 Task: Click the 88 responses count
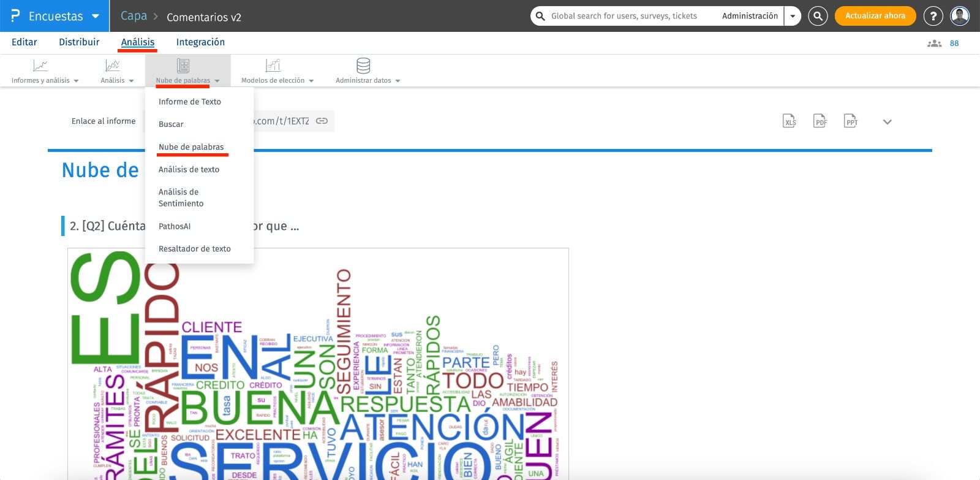pos(954,44)
